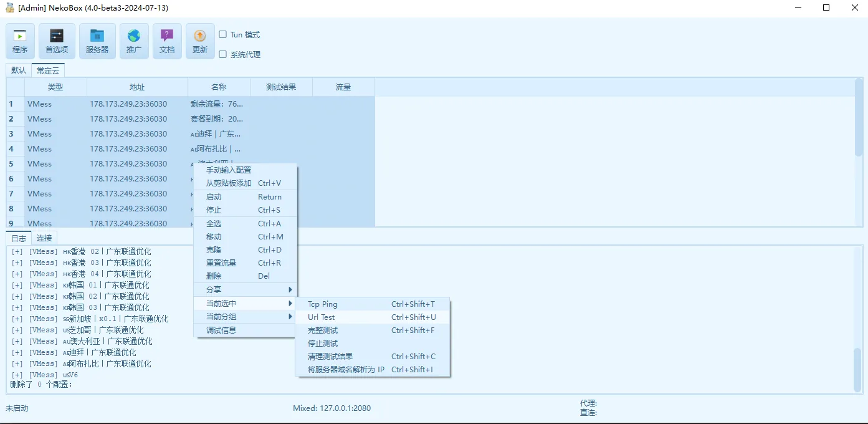Select the 套餐到期 name cell
The image size is (868, 424).
coord(219,119)
